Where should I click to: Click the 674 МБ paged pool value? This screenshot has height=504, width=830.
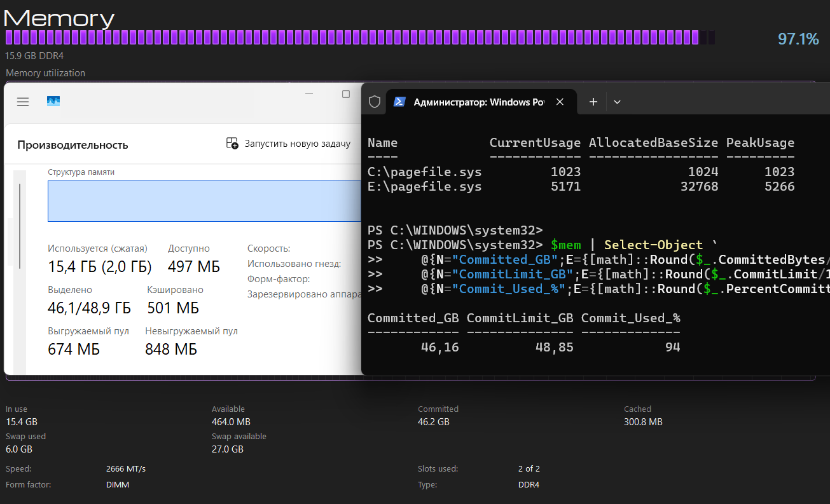74,350
